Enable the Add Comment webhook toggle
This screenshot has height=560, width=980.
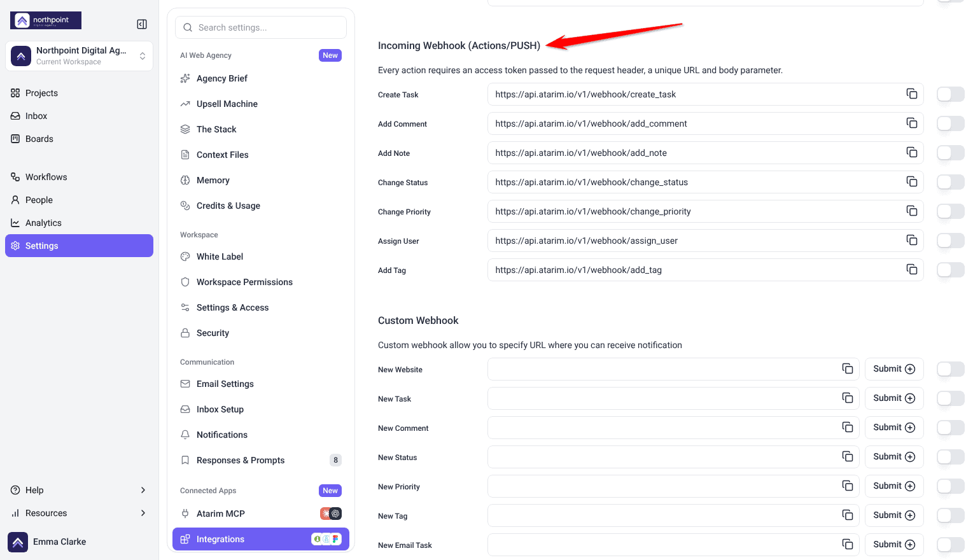click(951, 123)
